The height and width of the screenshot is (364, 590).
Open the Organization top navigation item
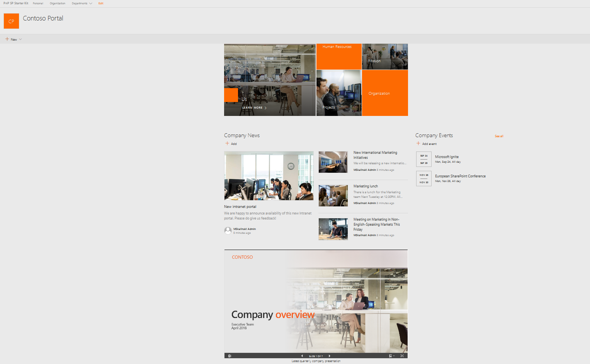[x=58, y=3]
